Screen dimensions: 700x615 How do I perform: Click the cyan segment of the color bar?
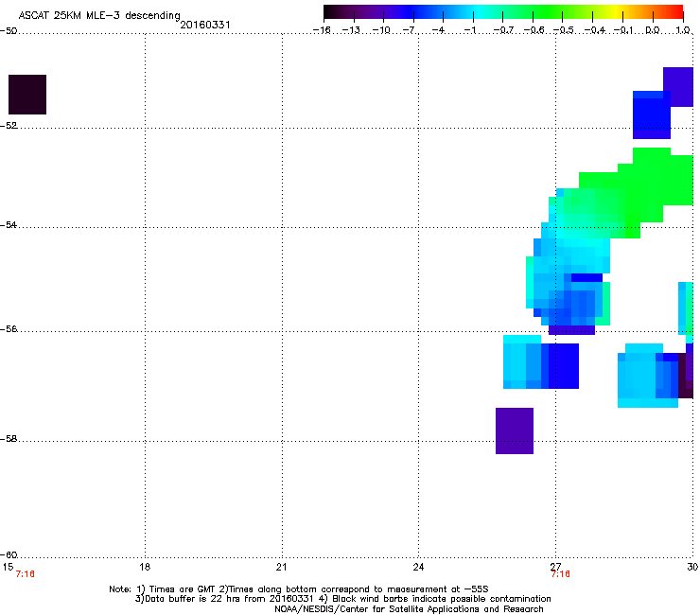(x=480, y=11)
